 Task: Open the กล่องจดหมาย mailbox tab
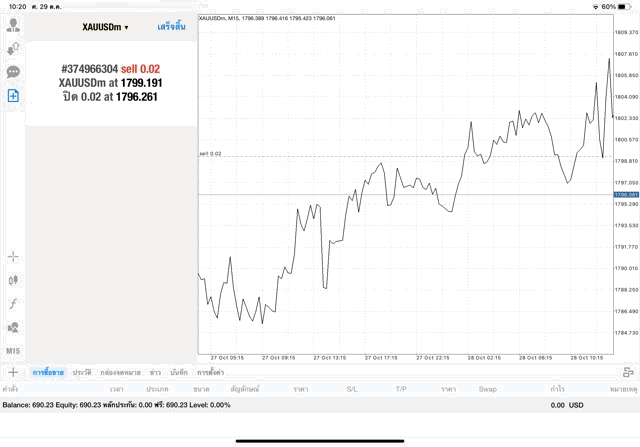click(x=119, y=372)
